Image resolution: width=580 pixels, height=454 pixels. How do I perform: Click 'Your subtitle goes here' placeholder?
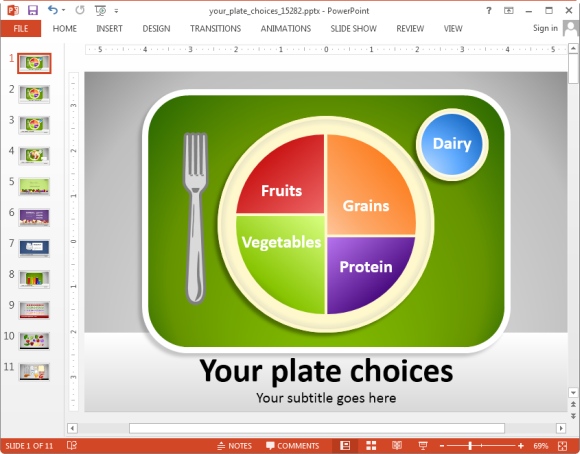pyautogui.click(x=326, y=398)
